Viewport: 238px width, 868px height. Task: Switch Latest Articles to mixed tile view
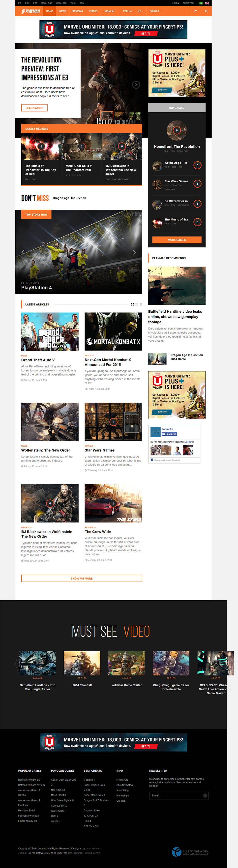[137, 304]
